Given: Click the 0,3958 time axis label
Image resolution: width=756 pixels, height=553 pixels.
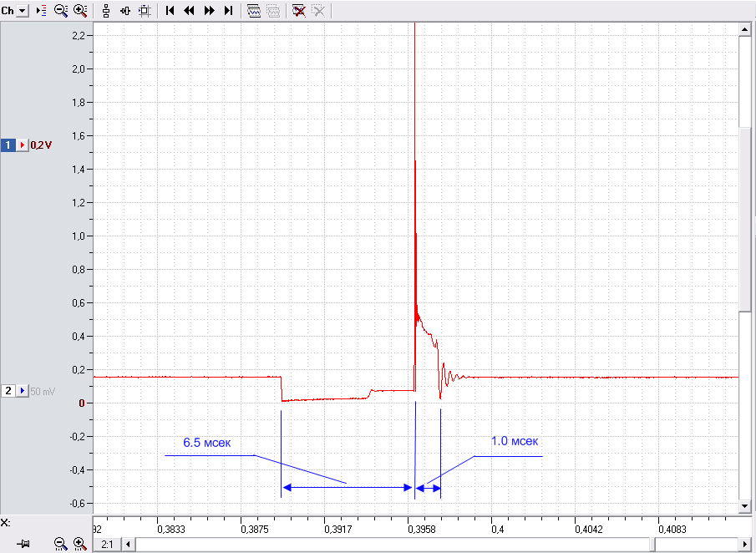Looking at the screenshot, I should pos(421,530).
